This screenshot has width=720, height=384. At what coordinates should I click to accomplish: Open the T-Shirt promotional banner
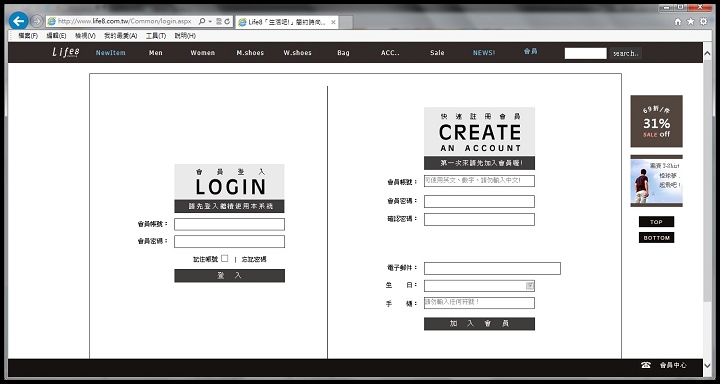(x=656, y=181)
